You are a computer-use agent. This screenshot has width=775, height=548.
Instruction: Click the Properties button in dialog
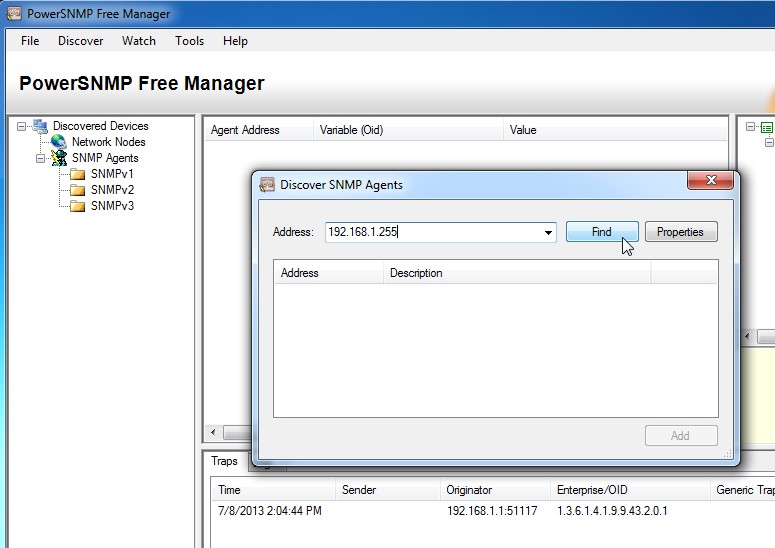tap(681, 232)
